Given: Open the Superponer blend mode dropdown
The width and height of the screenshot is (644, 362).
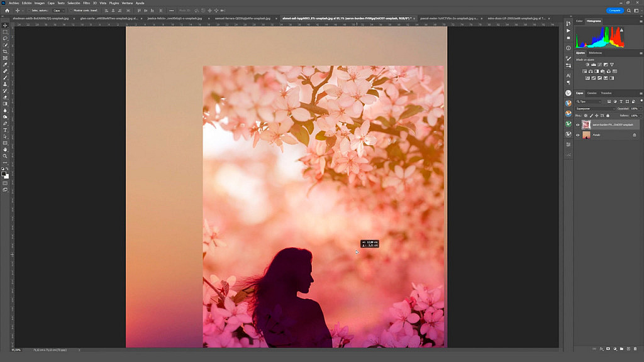Looking at the screenshot, I should coord(595,109).
